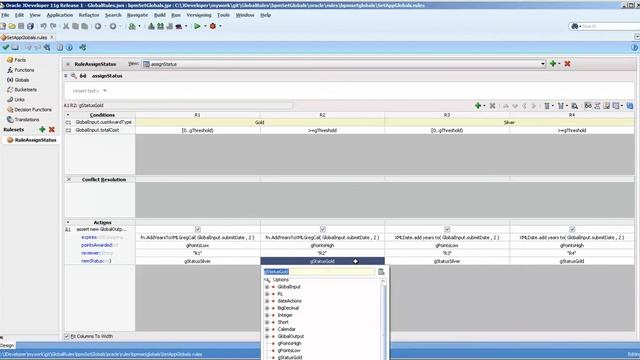
Task: Click green plus beside assignStatus view dropdown
Action: click(553, 64)
